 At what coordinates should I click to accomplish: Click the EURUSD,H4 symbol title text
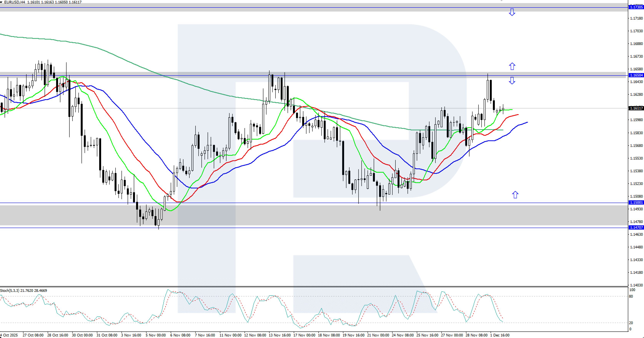[14, 2]
